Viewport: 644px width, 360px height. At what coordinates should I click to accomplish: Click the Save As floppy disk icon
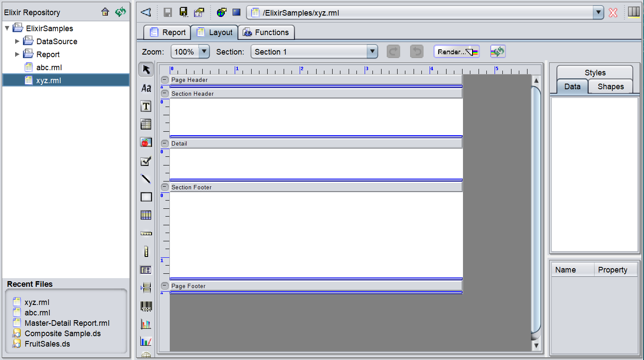184,13
